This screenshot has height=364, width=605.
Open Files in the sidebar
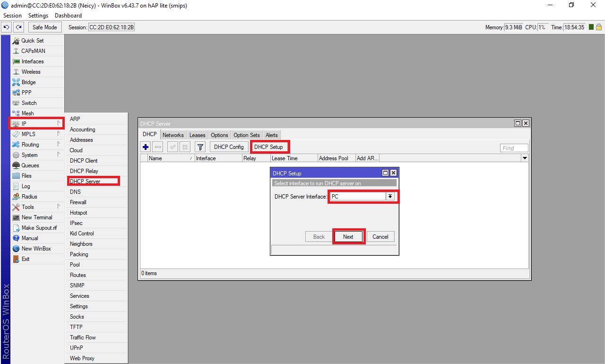click(x=37, y=176)
